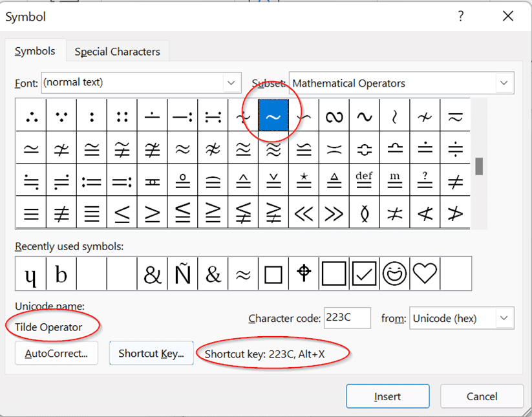Choose the equals colon symbol
532x417 pixels.
pyautogui.click(x=122, y=180)
